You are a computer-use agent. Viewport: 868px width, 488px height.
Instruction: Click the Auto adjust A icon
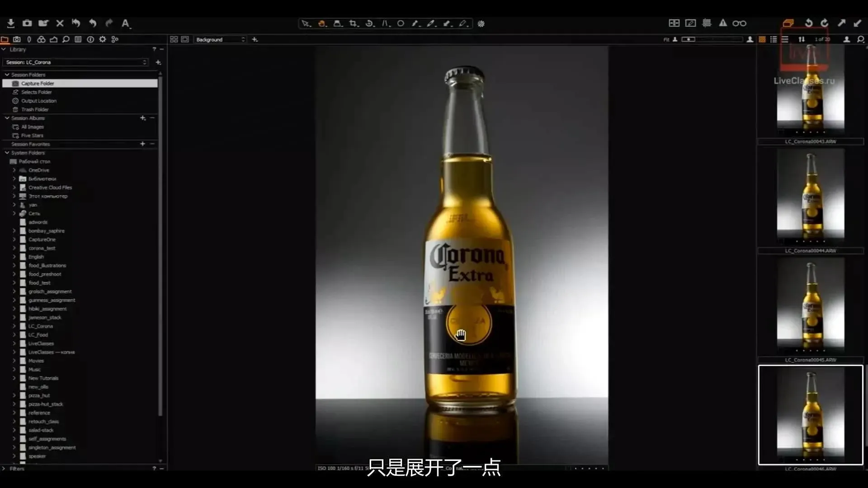coord(126,23)
